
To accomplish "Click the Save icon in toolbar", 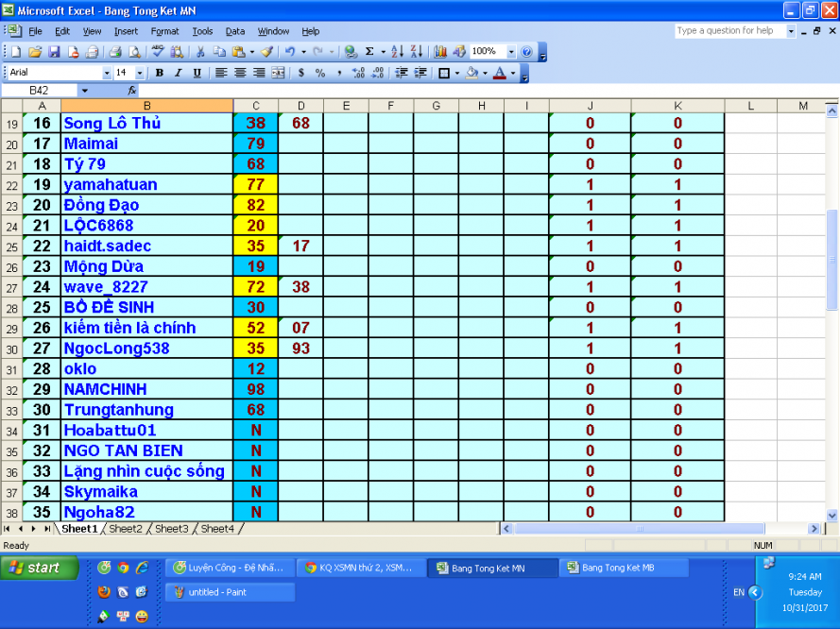I will pos(54,52).
